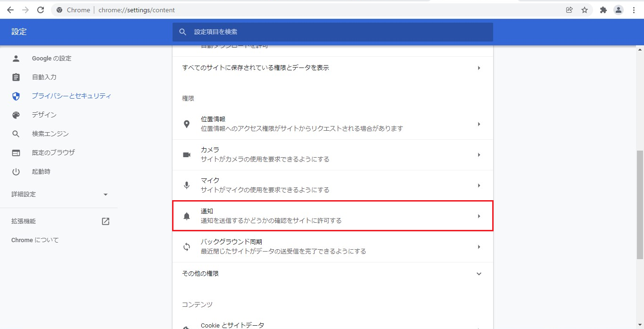Open the デザイン settings section

[x=44, y=115]
